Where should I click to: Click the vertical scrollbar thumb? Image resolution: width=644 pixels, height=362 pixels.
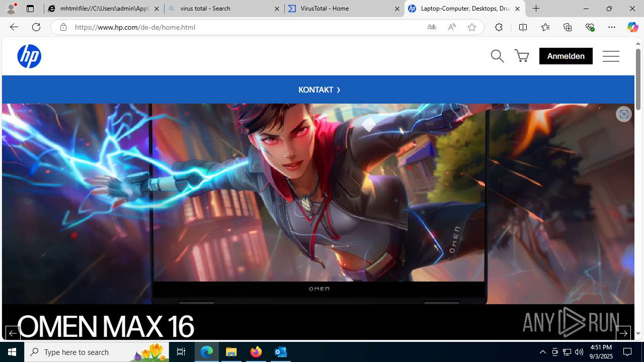(x=638, y=79)
